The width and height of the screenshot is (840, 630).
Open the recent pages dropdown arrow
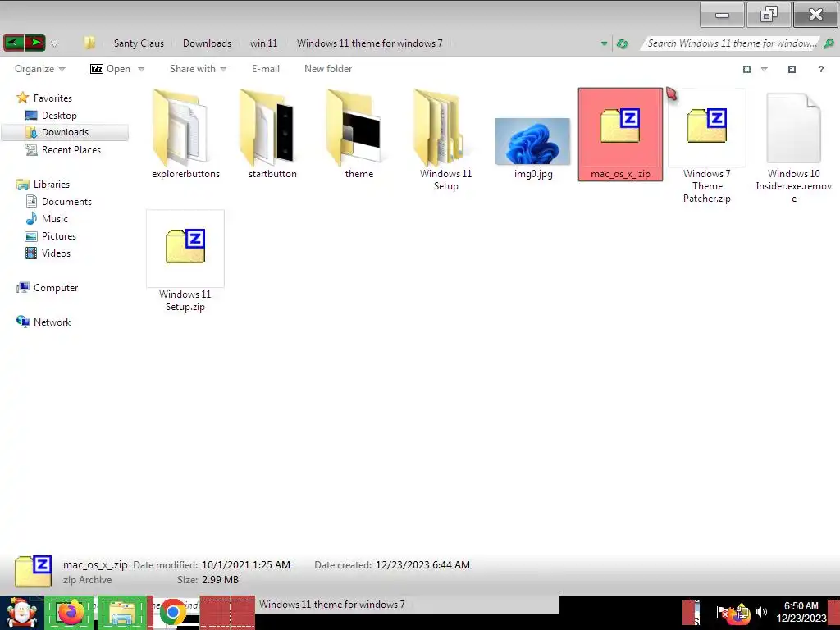point(54,44)
